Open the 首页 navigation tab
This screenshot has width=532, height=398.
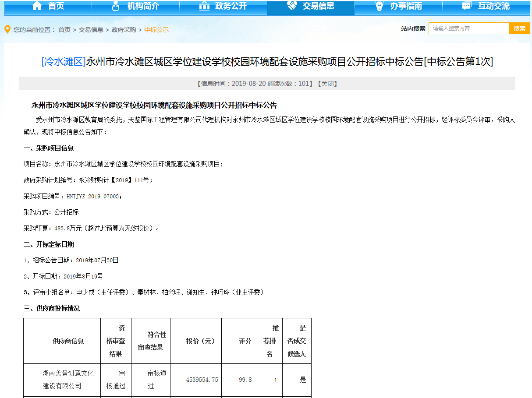coord(56,6)
